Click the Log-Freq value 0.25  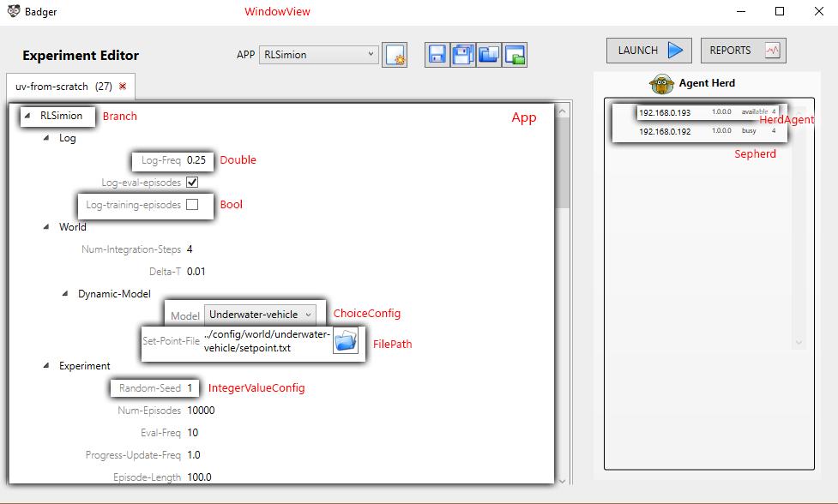(x=196, y=160)
